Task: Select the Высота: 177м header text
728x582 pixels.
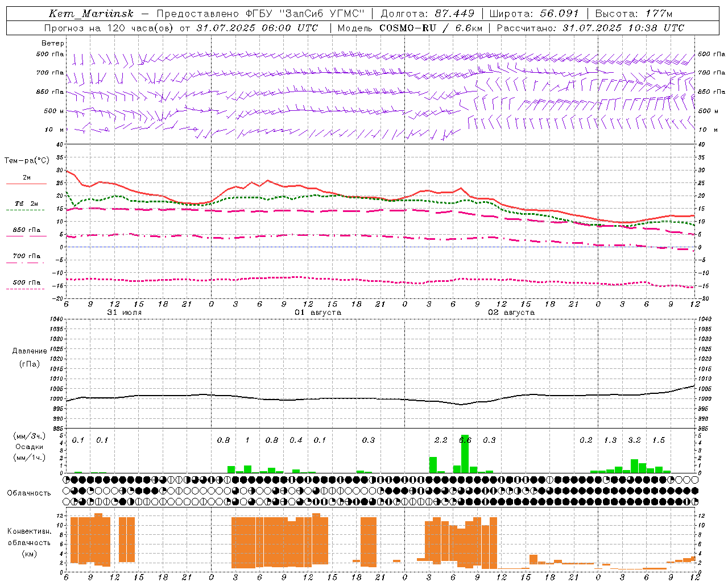Action: [x=634, y=14]
